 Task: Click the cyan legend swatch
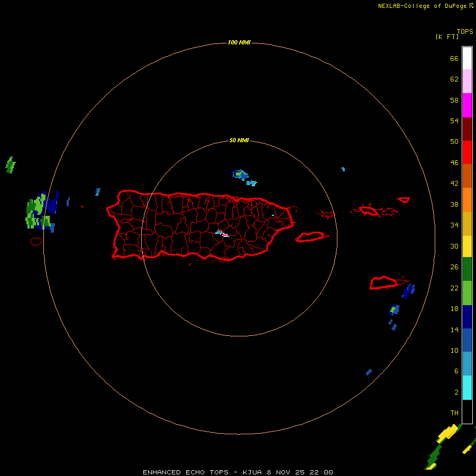coord(467,388)
